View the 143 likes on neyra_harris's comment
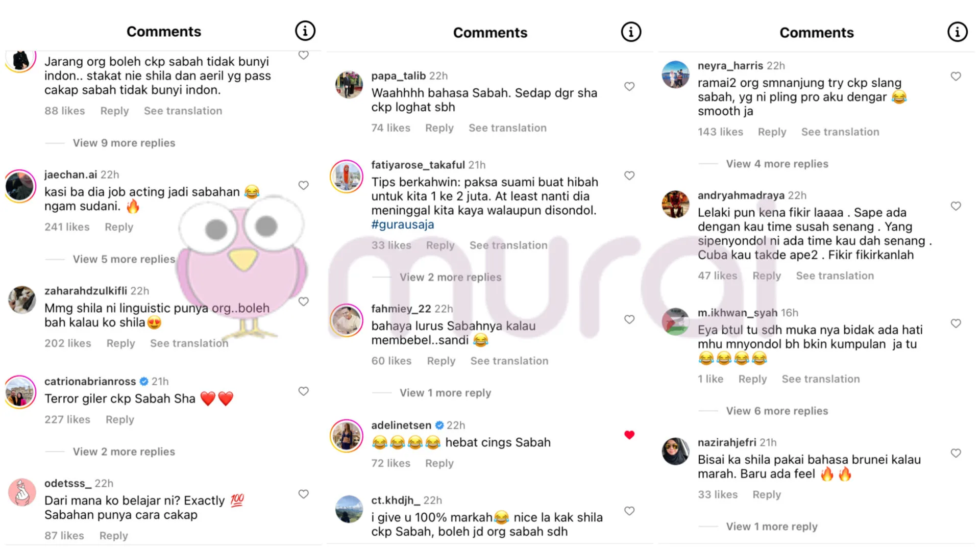The height and width of the screenshot is (551, 980). (x=720, y=132)
